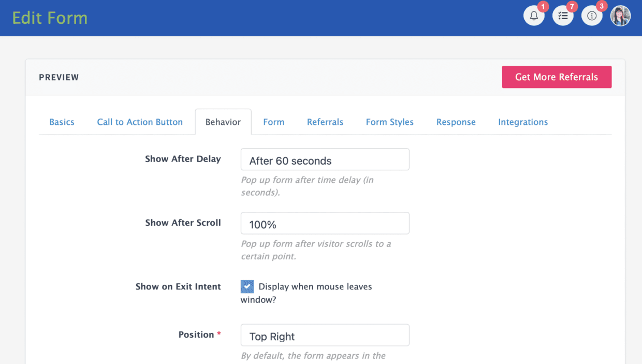Switch to the Form tab
Image resolution: width=642 pixels, height=364 pixels.
(x=273, y=122)
